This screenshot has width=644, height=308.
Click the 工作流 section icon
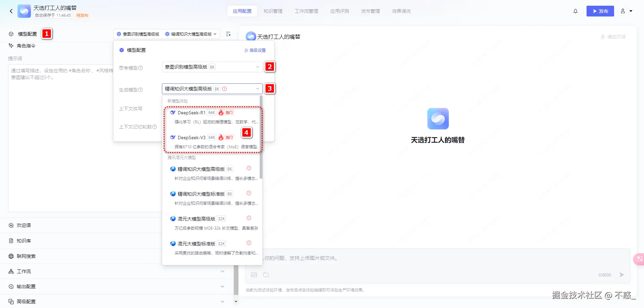[11, 271]
